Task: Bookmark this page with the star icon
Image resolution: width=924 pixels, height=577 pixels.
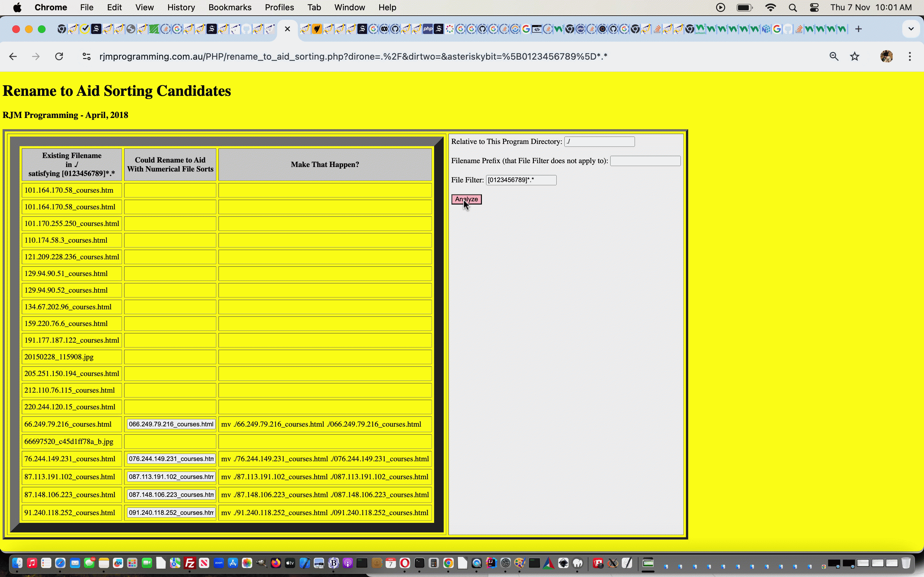Action: point(854,56)
